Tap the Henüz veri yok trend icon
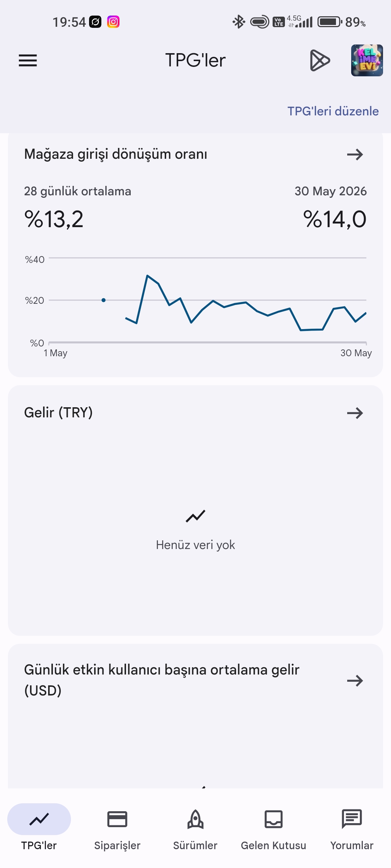This screenshot has width=391, height=868. [x=195, y=516]
